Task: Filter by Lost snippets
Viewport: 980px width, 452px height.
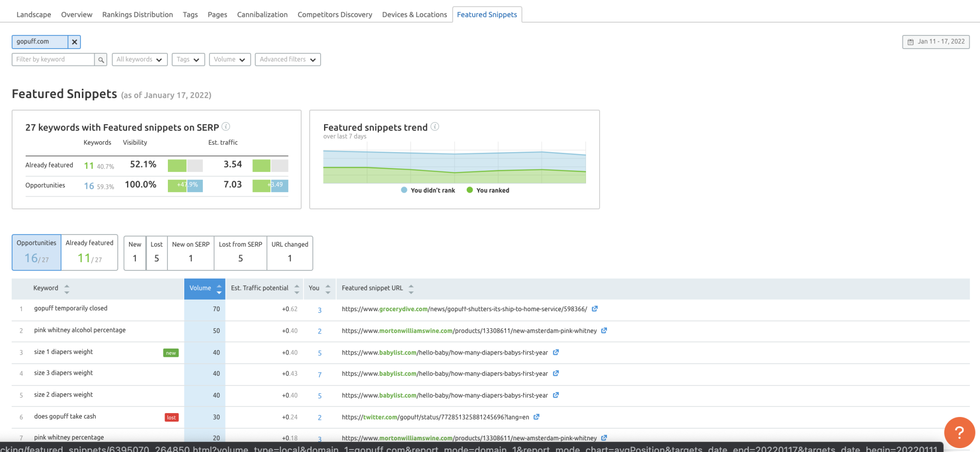Action: 157,253
